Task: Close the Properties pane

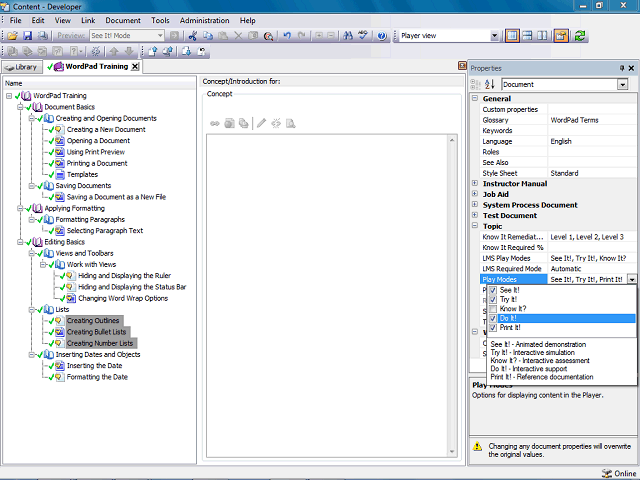Action: click(631, 68)
